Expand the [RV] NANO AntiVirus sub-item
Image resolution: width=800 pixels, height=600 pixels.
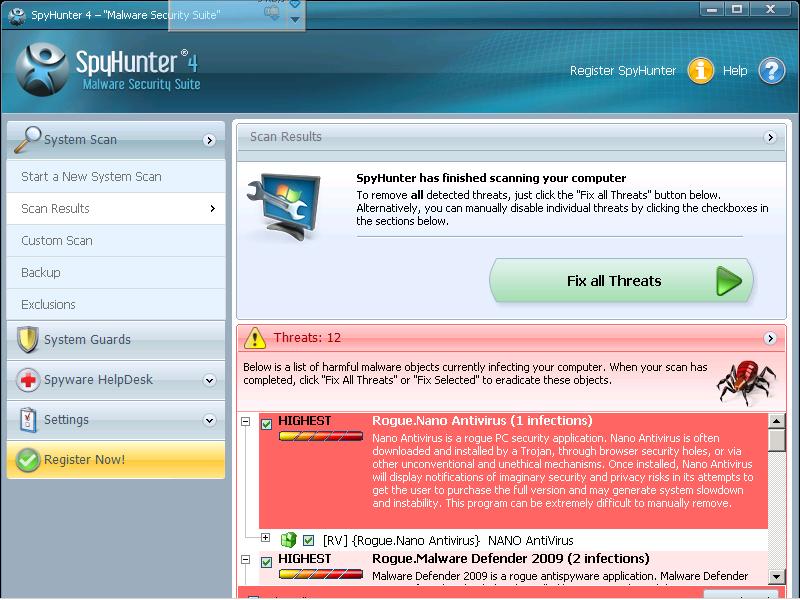tap(266, 538)
